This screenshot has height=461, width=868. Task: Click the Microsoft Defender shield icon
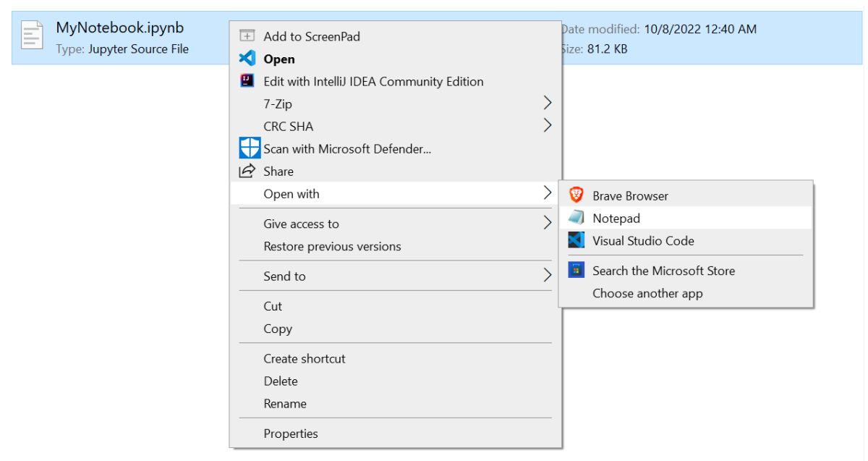point(250,148)
